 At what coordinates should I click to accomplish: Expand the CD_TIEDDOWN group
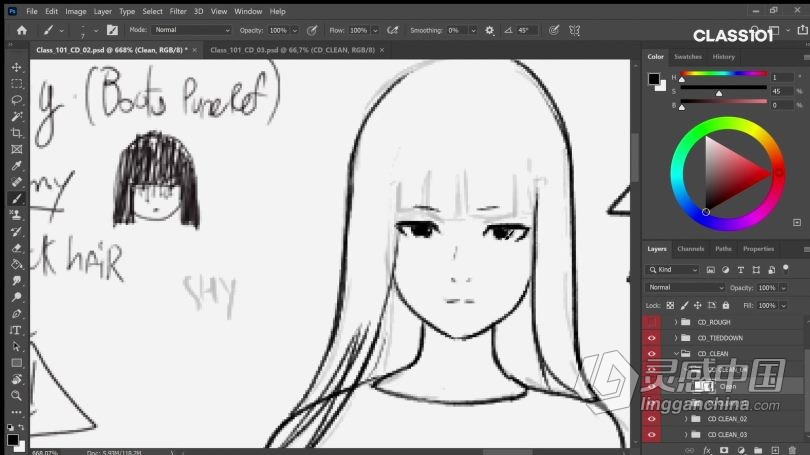(x=676, y=338)
